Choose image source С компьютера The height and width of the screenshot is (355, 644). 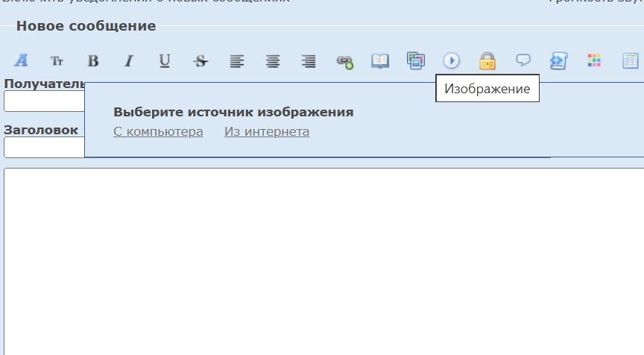(158, 131)
